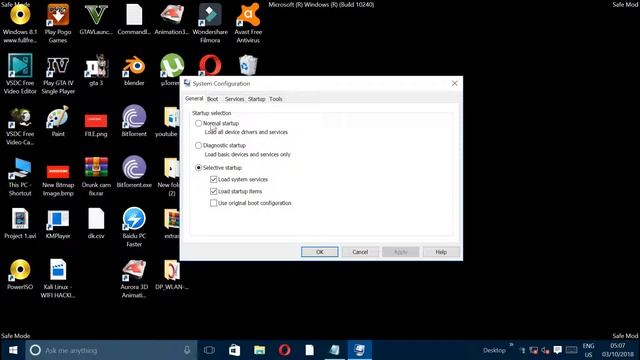Viewport: 640px width, 360px height.
Task: Open the volume icon in system tray
Action: (545, 350)
